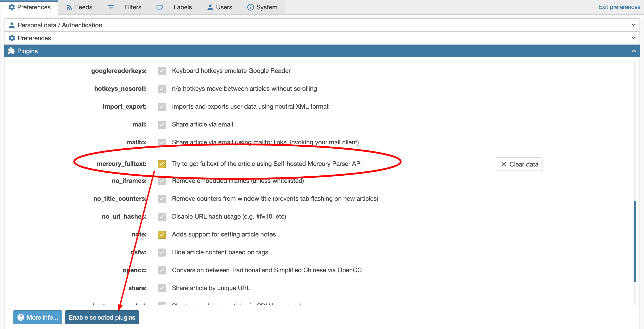The height and width of the screenshot is (329, 644).
Task: Click Enable selected plugins button
Action: (102, 317)
